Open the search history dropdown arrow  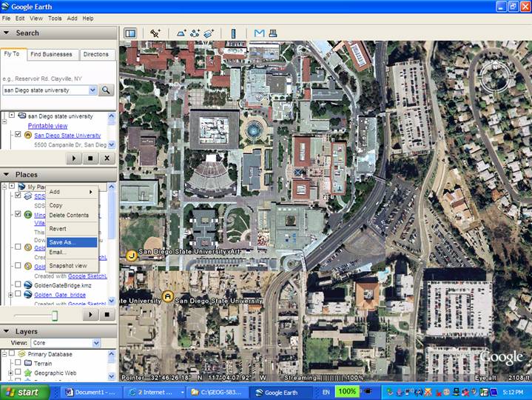(92, 90)
